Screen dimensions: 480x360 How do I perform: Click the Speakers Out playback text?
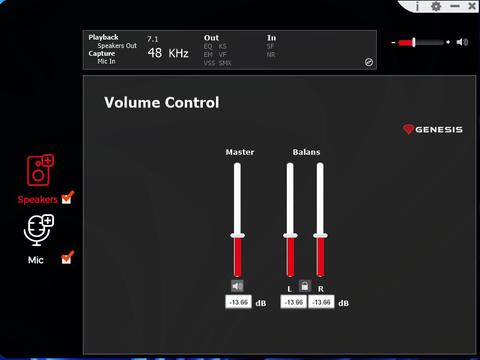click(x=117, y=46)
